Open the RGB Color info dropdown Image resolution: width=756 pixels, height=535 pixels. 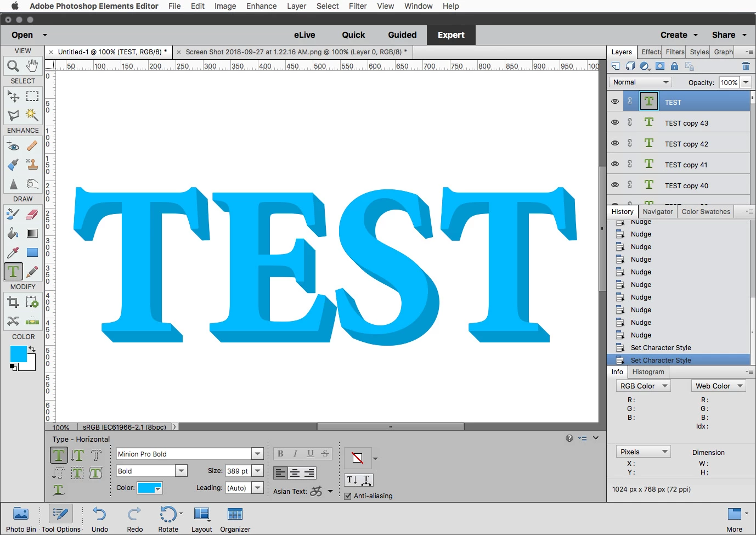pos(644,386)
